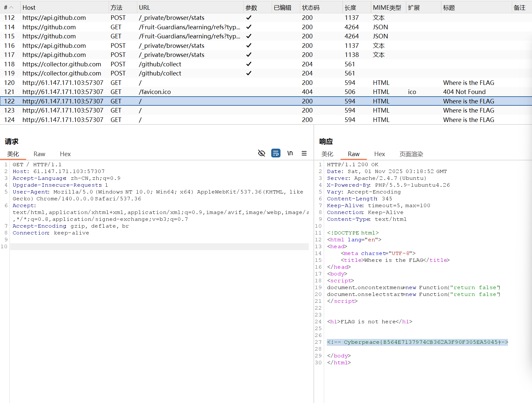Screen dimensions: 532x403
Task: Click the Cyberpeace flag comment line
Action: (417, 342)
